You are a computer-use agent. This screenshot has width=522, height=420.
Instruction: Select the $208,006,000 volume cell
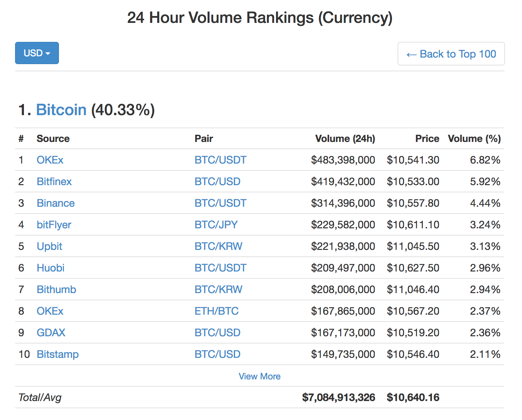pyautogui.click(x=343, y=289)
